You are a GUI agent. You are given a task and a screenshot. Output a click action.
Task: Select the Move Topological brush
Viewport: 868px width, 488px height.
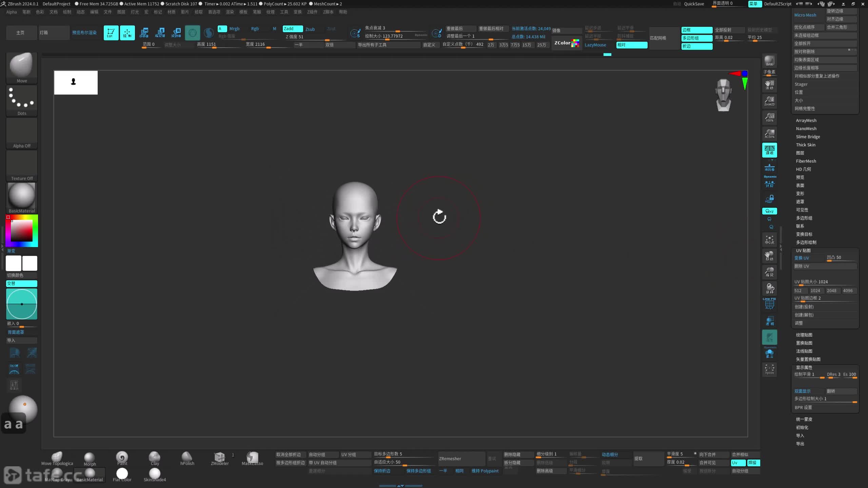pyautogui.click(x=57, y=459)
